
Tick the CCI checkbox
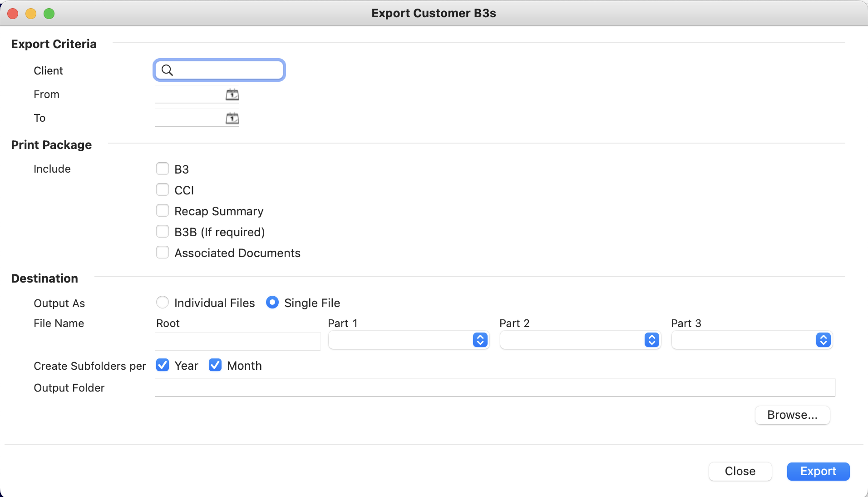click(x=163, y=190)
